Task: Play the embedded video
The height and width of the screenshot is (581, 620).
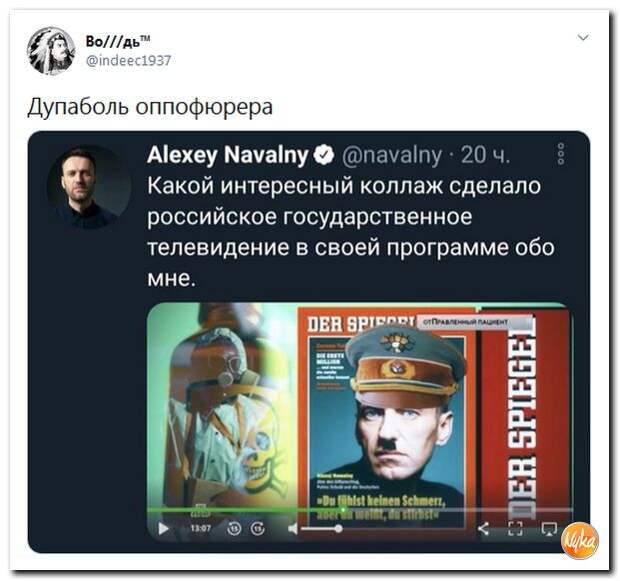Action: [163, 528]
